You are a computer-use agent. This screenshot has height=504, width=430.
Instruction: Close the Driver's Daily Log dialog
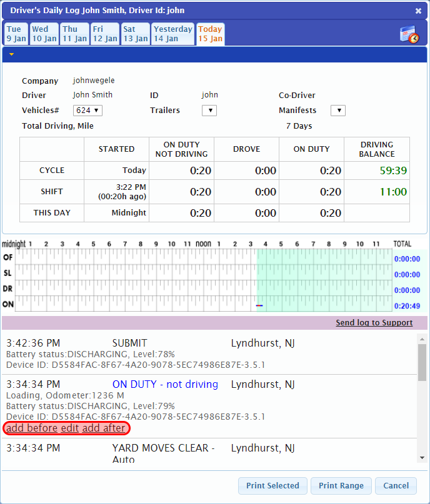[418, 11]
